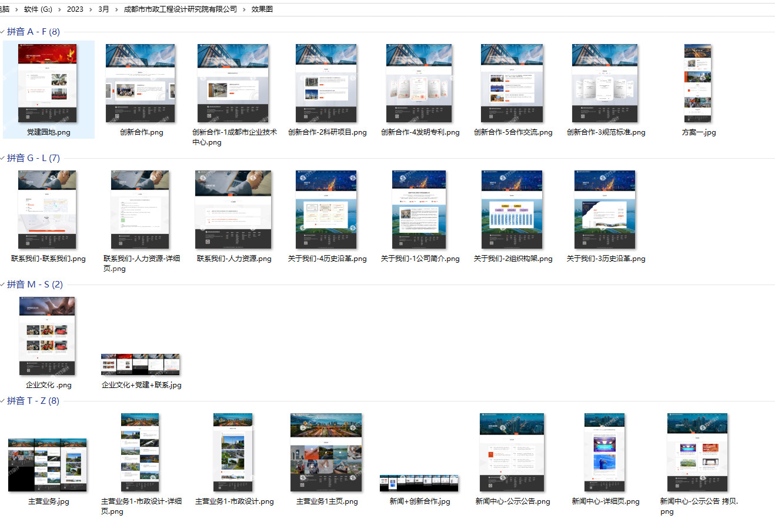Viewport: 775px width, 532px height.
Task: Navigate to 软件 (G:) drive in breadcrumb
Action: [x=38, y=9]
